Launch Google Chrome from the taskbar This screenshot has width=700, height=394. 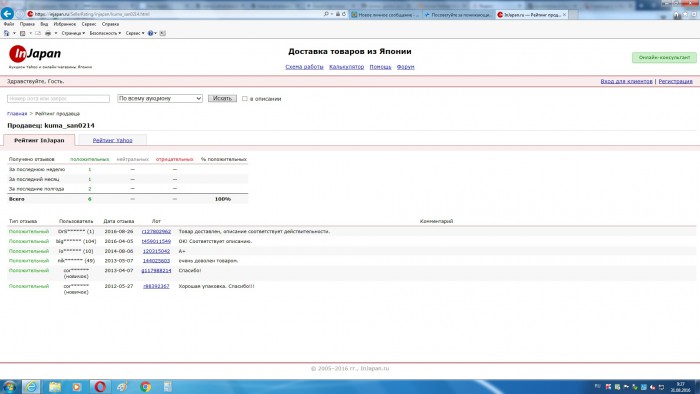coord(145,386)
